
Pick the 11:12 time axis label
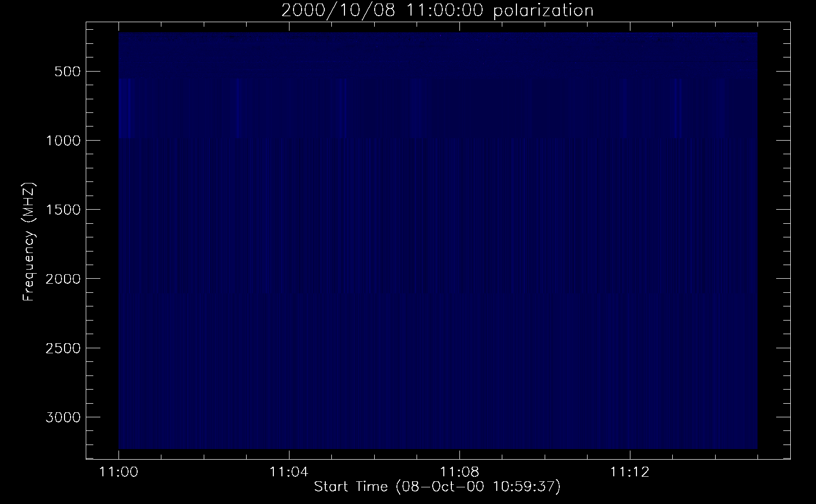point(629,472)
